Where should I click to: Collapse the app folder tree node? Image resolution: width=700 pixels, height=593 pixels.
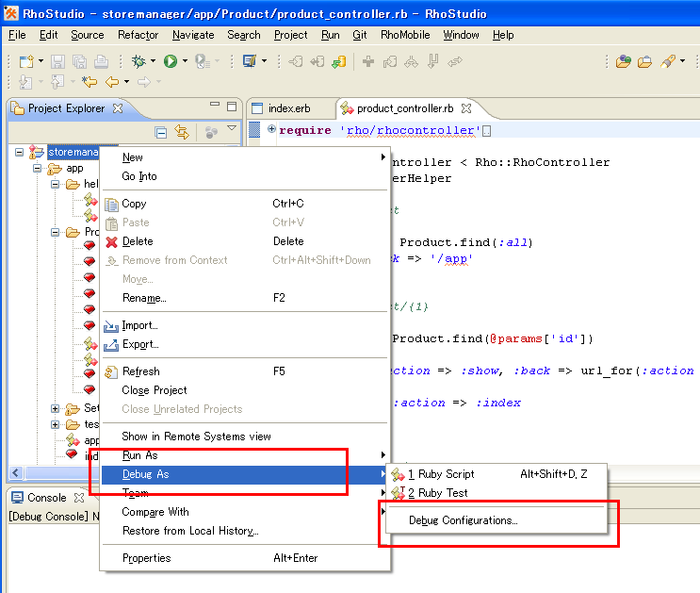[38, 169]
